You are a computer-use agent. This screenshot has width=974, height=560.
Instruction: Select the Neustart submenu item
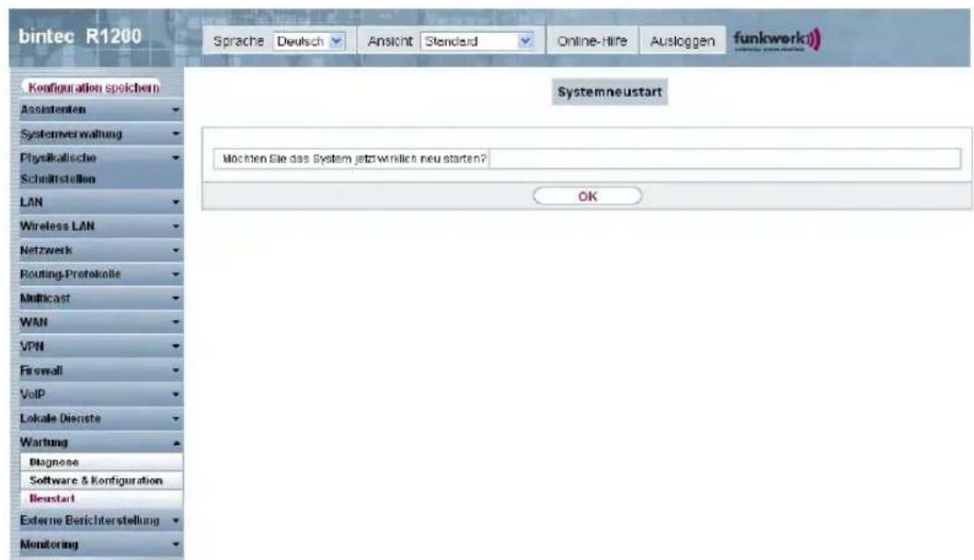click(x=101, y=497)
